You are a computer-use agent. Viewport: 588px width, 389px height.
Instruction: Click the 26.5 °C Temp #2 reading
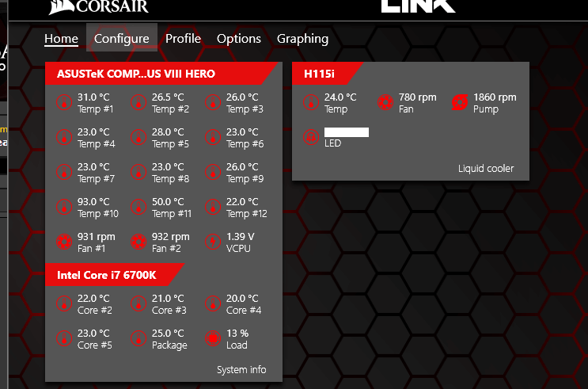168,97
